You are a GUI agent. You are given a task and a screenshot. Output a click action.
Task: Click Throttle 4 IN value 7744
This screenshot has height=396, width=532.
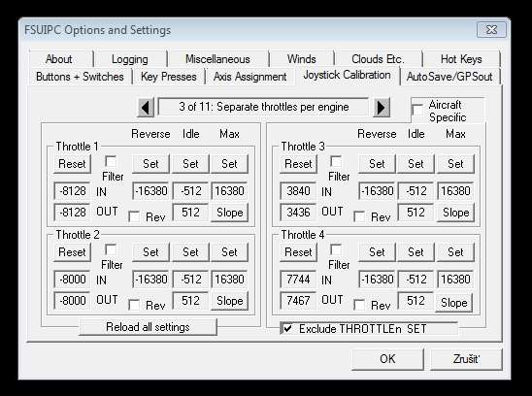pos(298,280)
